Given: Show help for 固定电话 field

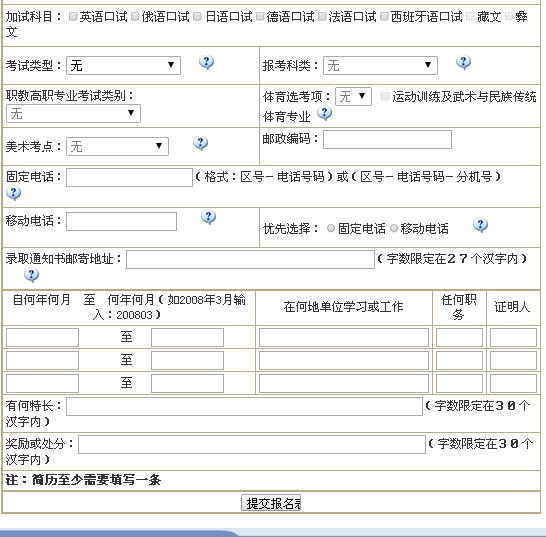Looking at the screenshot, I should pyautogui.click(x=14, y=193).
